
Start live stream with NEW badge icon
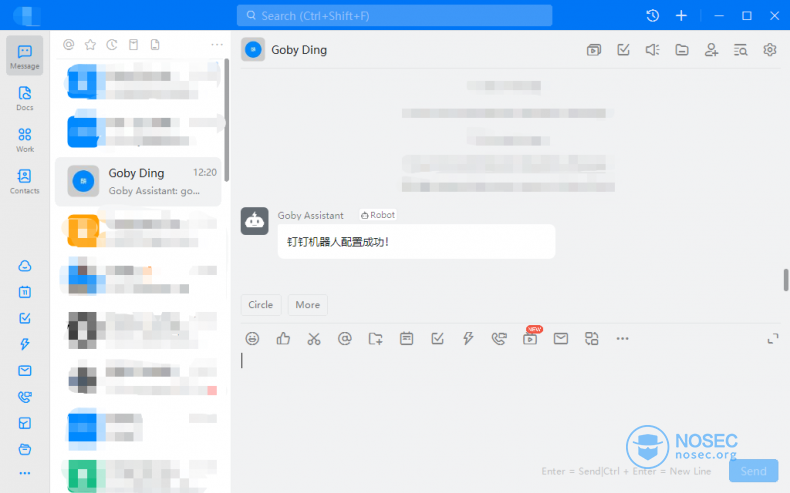530,339
